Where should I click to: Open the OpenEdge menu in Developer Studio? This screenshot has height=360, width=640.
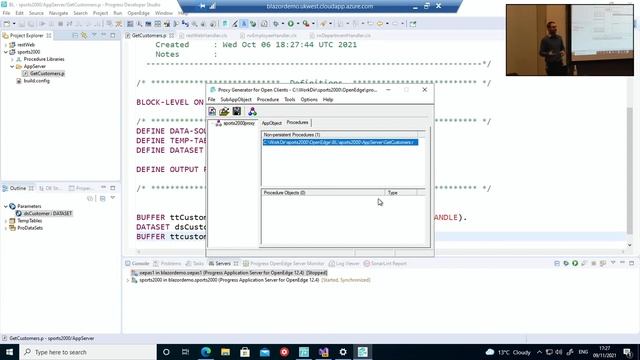[x=138, y=13]
